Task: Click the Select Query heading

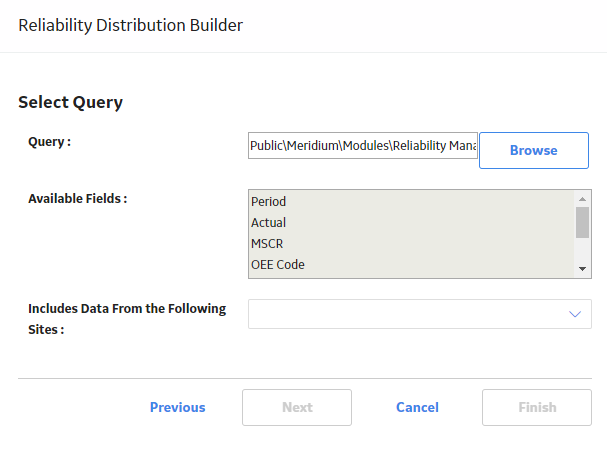Action: tap(70, 103)
